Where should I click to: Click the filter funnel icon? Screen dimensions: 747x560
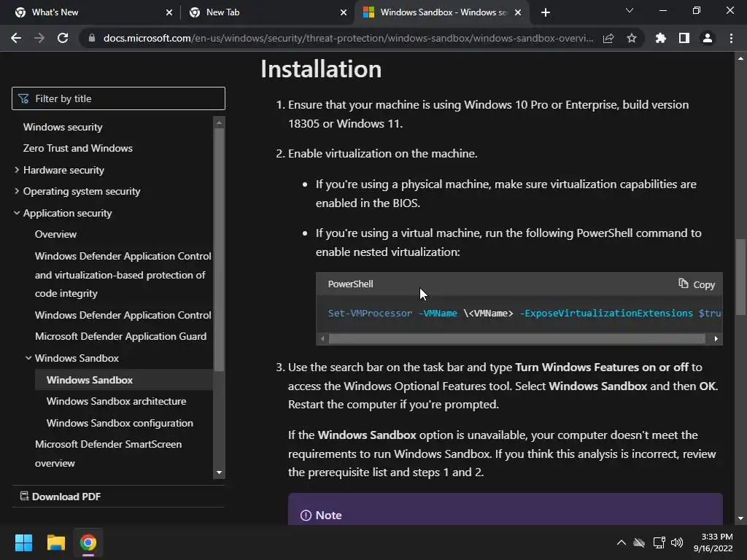(23, 98)
